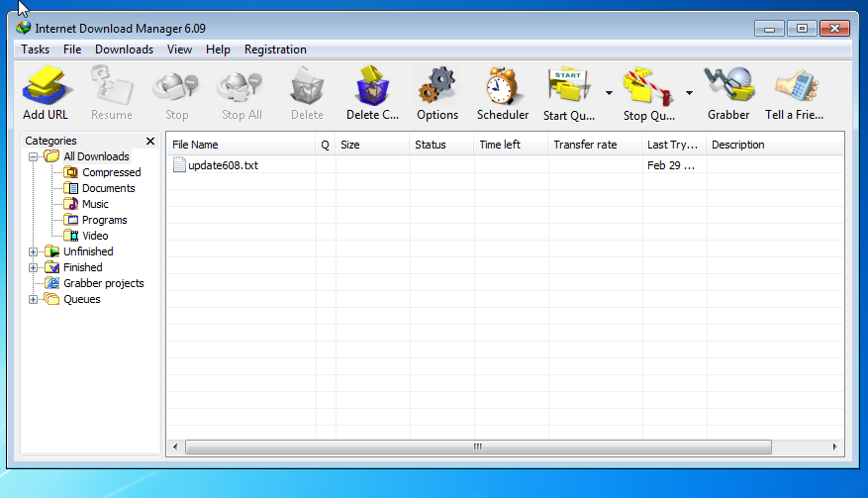Open the Options gears icon
Viewport: 868px width, 498px height.
[437, 85]
